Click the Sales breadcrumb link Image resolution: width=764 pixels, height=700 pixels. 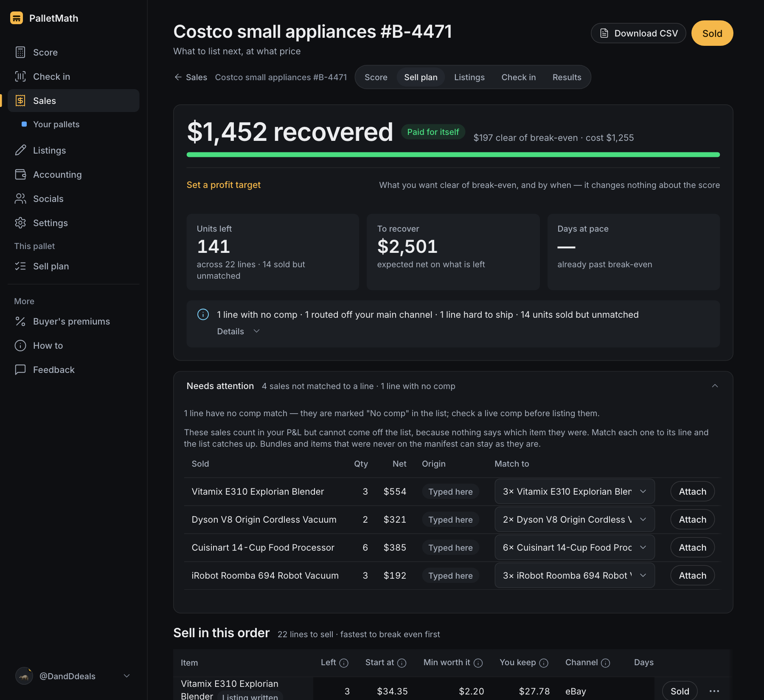click(197, 77)
